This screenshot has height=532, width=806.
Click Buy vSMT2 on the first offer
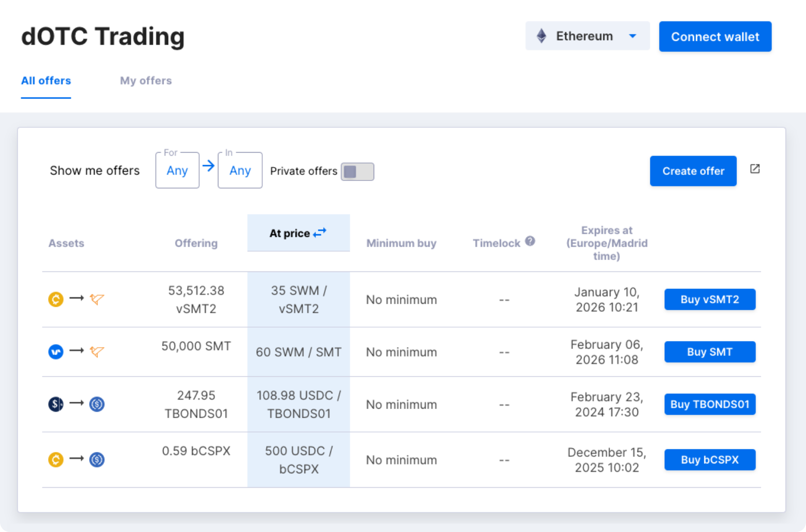(709, 299)
